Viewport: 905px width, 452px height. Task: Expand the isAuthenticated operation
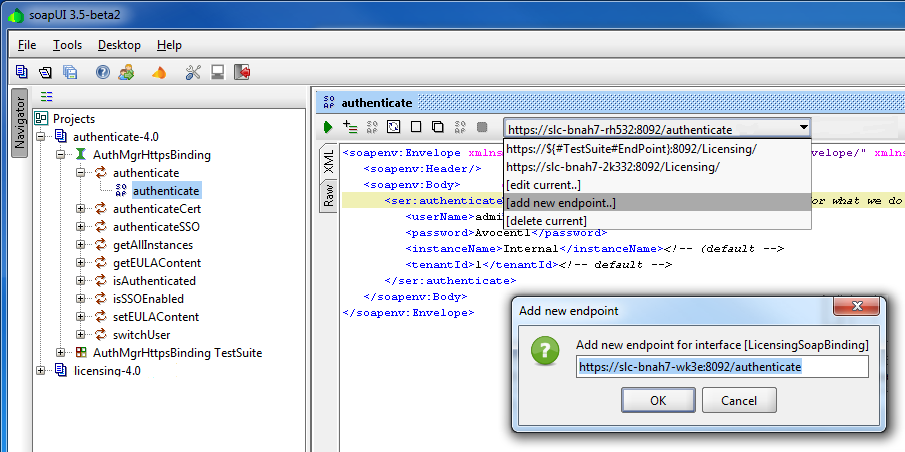[81, 281]
